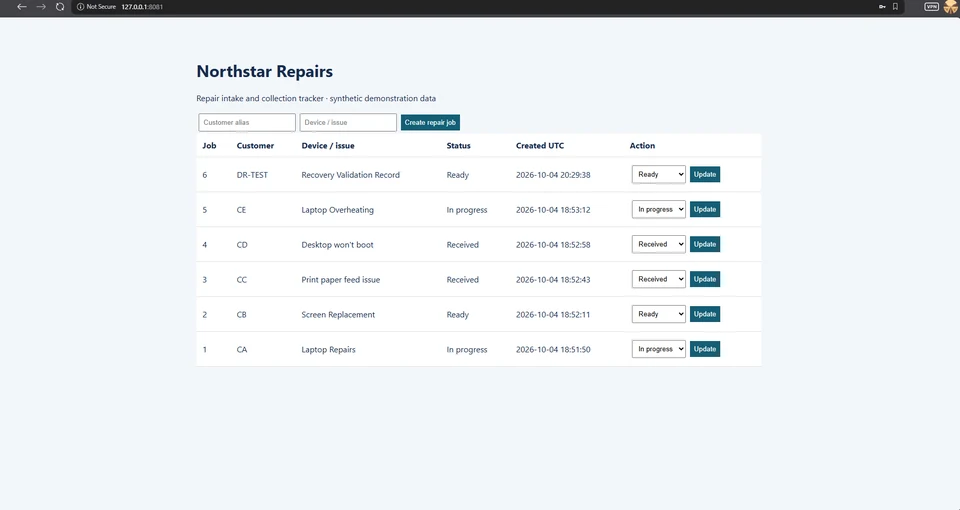The height and width of the screenshot is (510, 960).
Task: Open status dropdown for Laptop Repairs job
Action: [659, 349]
